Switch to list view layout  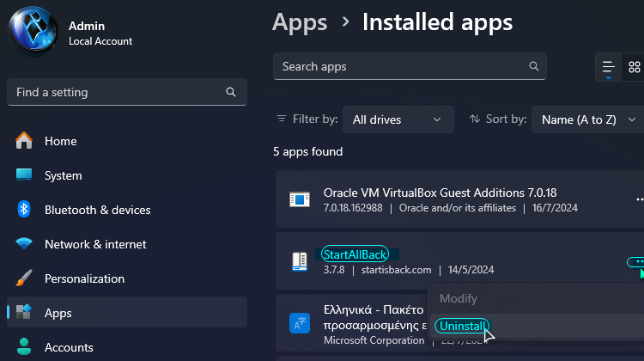[x=608, y=67]
